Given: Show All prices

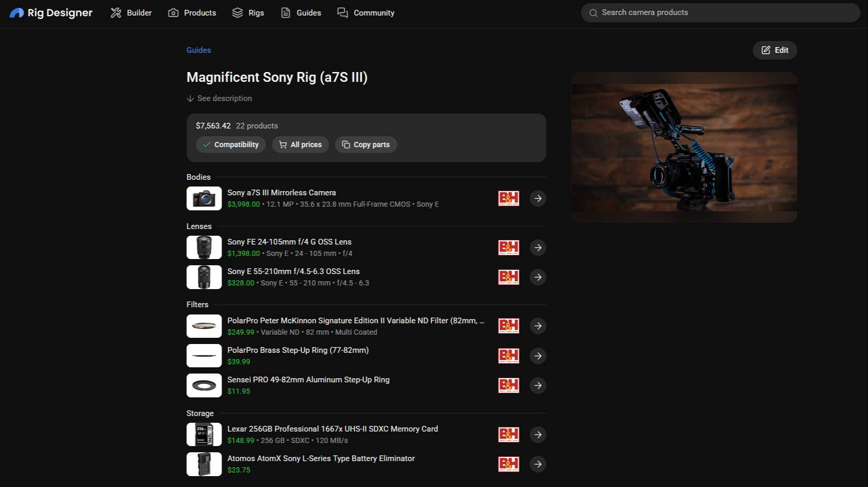Looking at the screenshot, I should click(x=300, y=145).
